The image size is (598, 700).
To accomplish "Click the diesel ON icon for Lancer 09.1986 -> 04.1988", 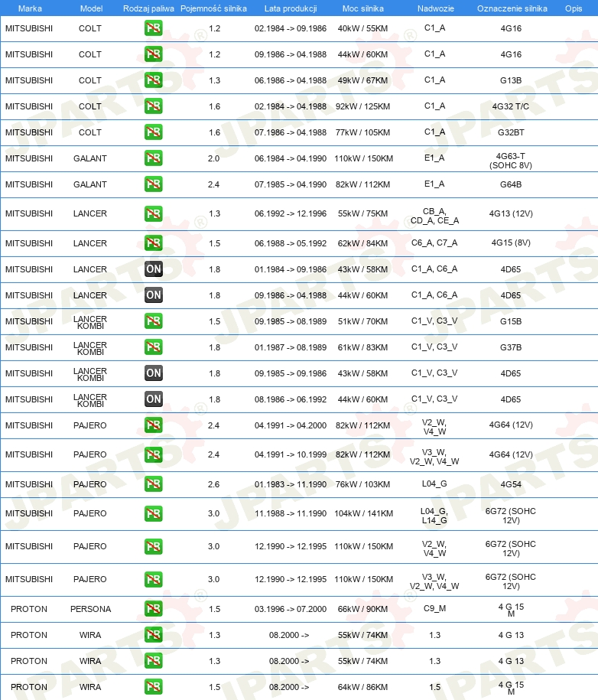I will [x=153, y=295].
